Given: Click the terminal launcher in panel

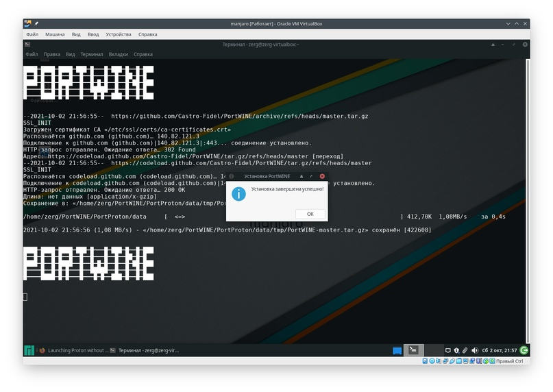Looking at the screenshot, I should point(413,350).
